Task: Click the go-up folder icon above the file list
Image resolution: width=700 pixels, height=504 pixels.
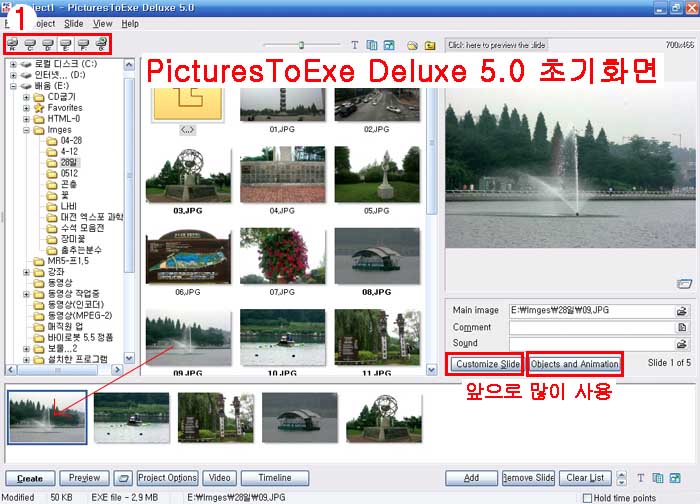Action: tap(430, 46)
